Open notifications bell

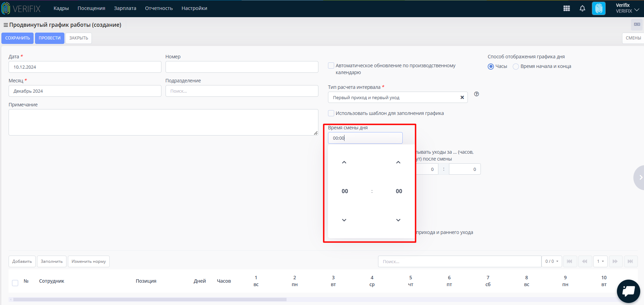[582, 9]
